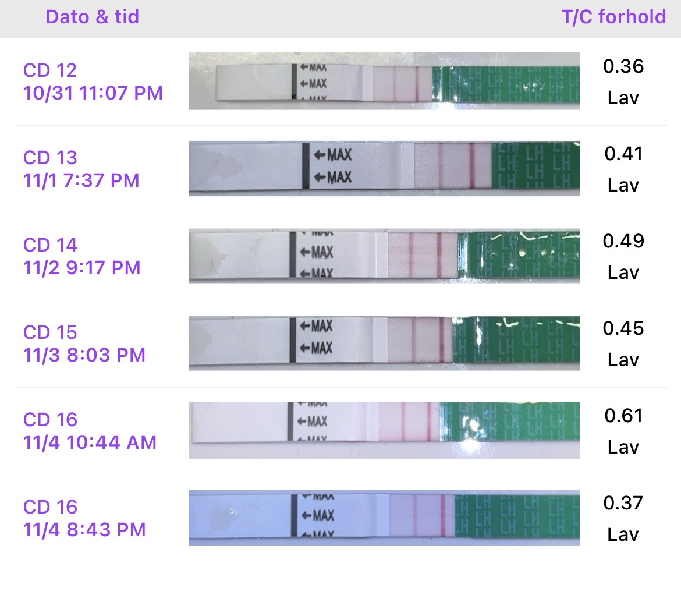Viewport: 681px width, 616px height.
Task: Tap the 0.61 ratio value
Action: pos(623,416)
